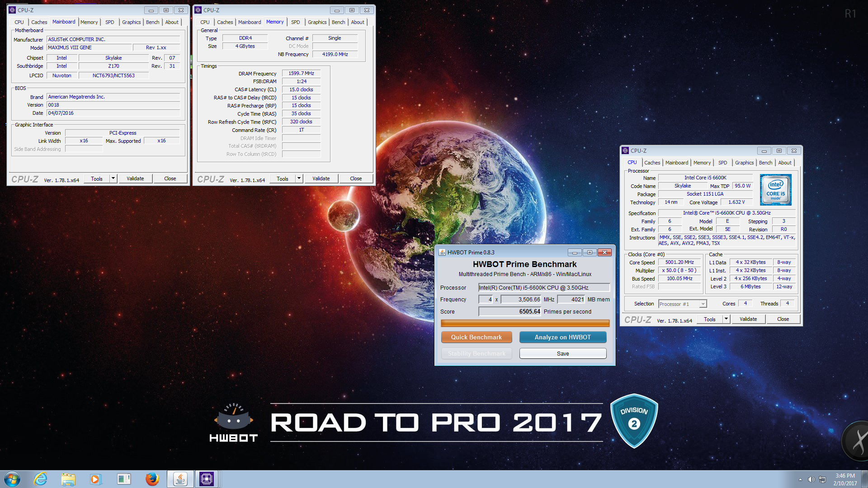Start the Quick Benchmark
Screen dimensions: 868x488
click(476, 337)
